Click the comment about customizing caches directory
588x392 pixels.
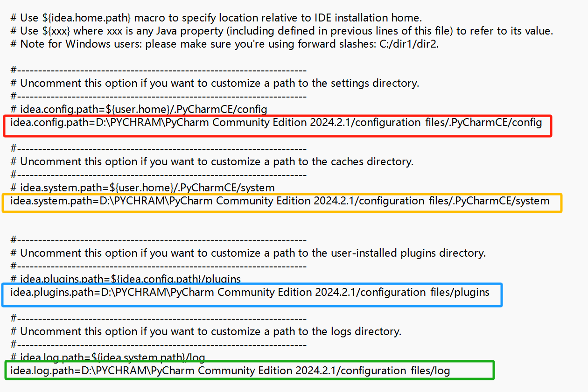212,162
